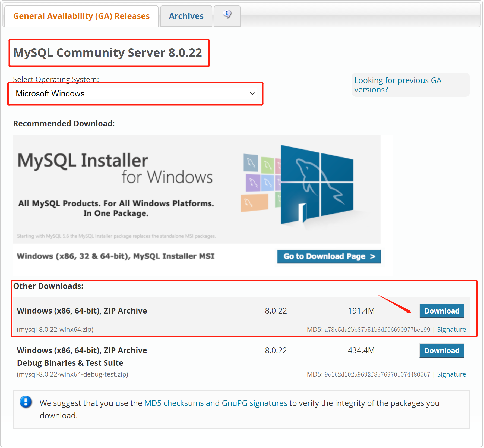Click the Recommended Download heading

point(64,124)
